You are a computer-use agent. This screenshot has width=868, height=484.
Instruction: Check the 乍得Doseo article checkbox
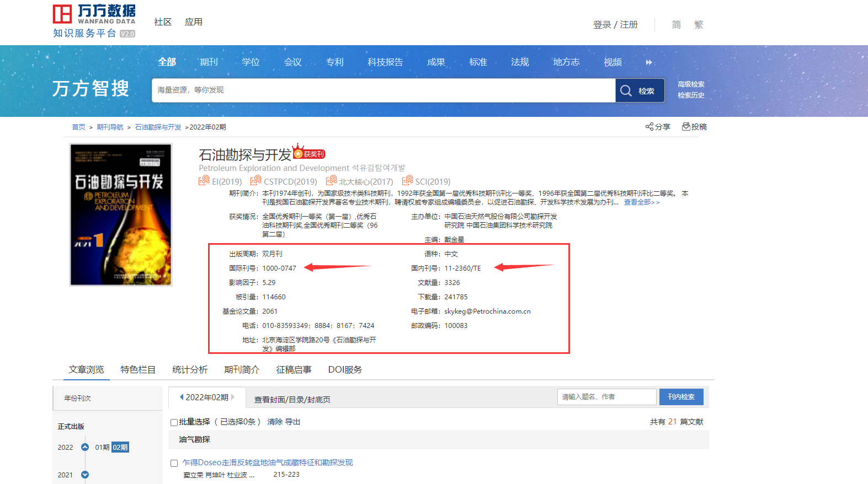click(174, 463)
